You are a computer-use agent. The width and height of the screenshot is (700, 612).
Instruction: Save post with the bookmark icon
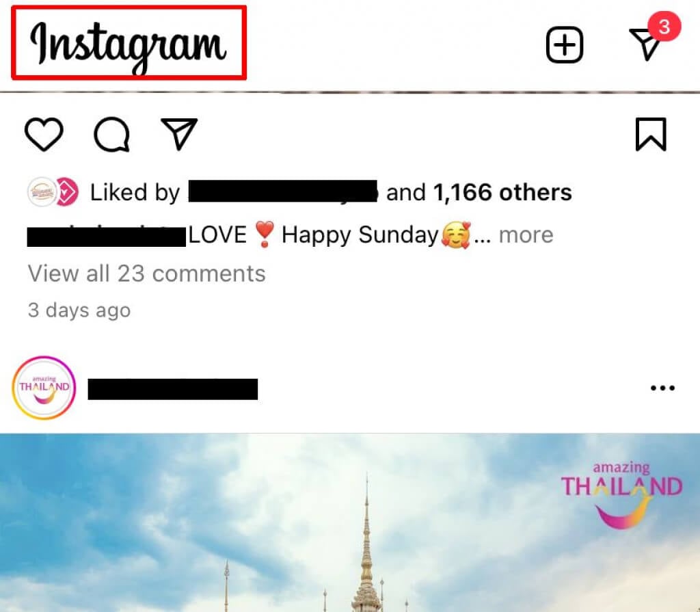click(650, 134)
